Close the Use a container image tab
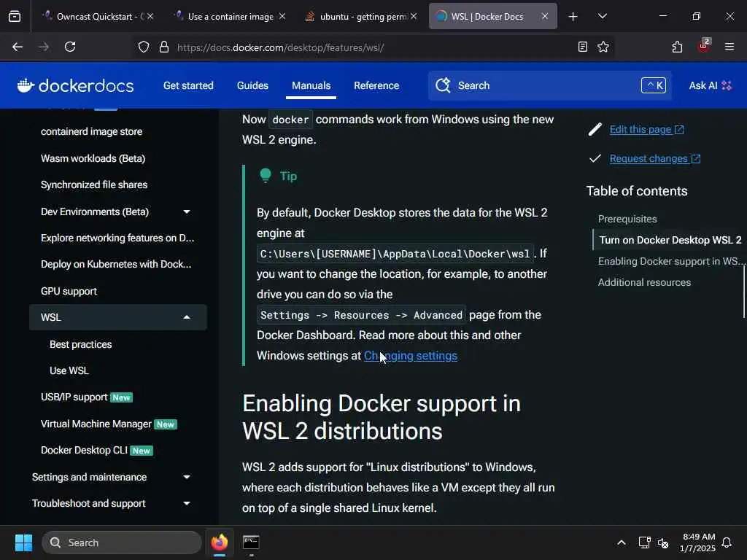Screen dimensions: 747x560 282,16
